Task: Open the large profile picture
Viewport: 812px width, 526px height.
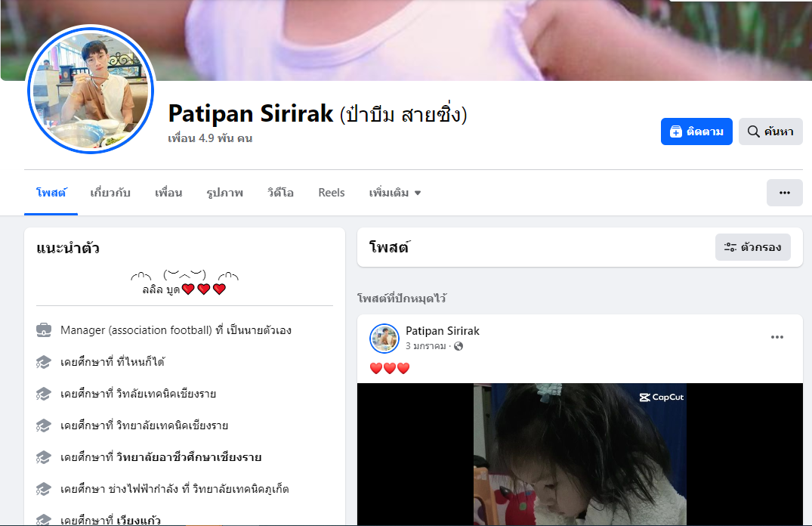Action: click(91, 90)
